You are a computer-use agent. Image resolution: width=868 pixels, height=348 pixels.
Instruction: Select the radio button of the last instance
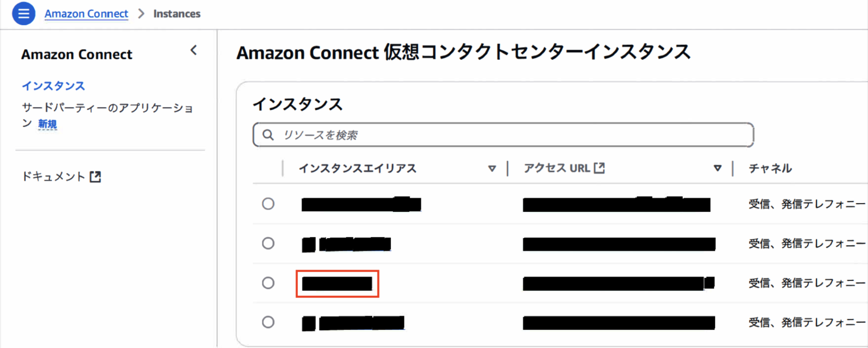click(x=268, y=322)
